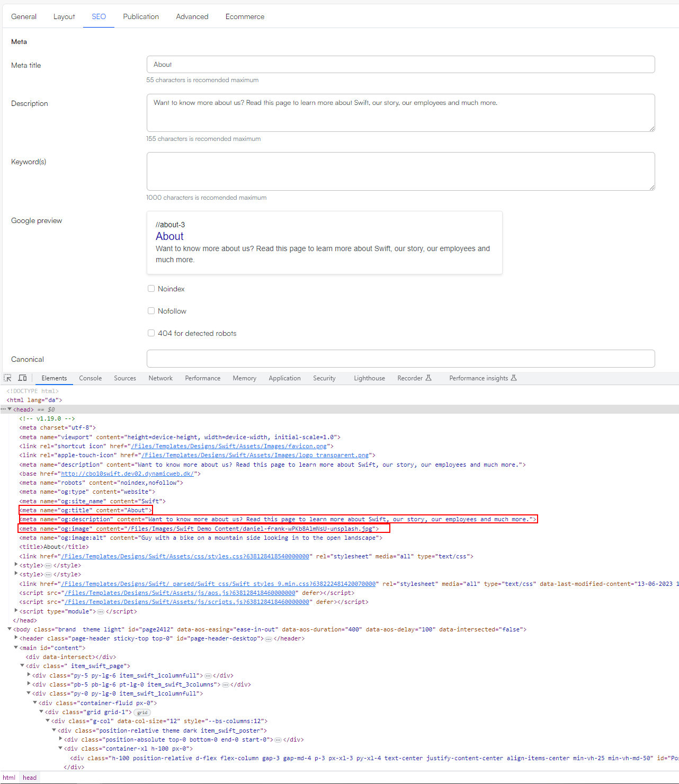The height and width of the screenshot is (784, 679).
Task: Click into the Meta title input field
Action: point(400,64)
